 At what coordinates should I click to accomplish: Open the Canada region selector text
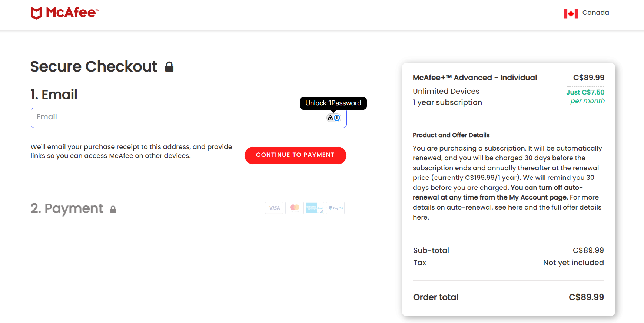pos(595,13)
